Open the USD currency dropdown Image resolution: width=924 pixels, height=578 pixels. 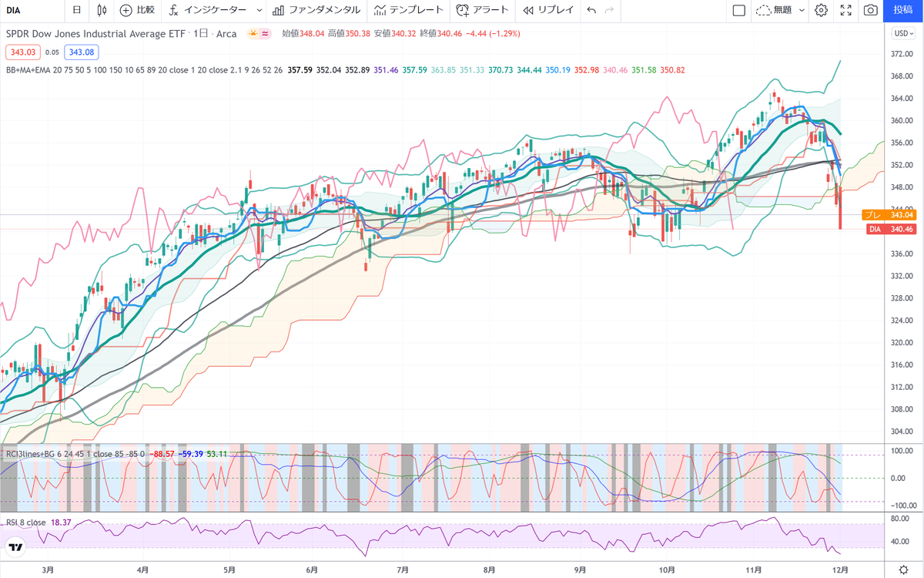point(902,33)
